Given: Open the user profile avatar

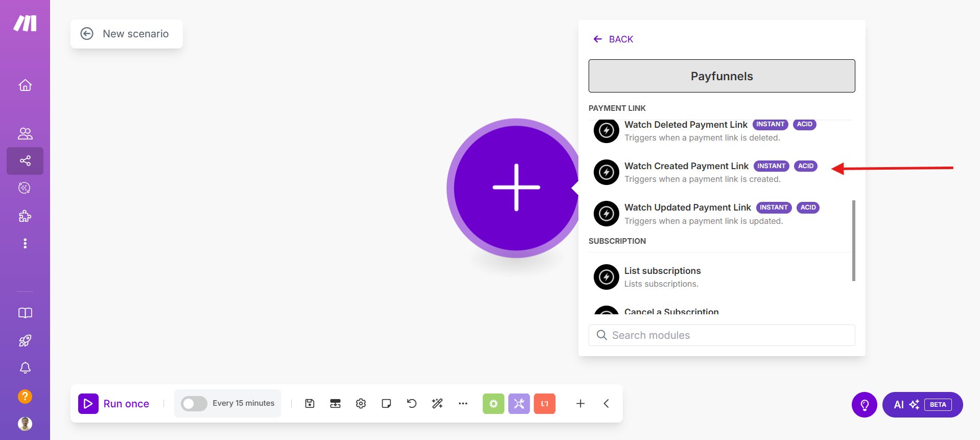Looking at the screenshot, I should tap(25, 424).
